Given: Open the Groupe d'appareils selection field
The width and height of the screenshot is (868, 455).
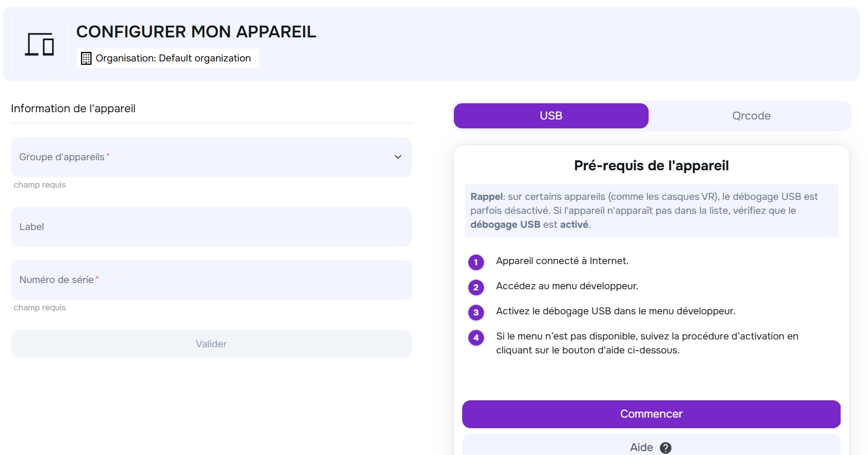Looking at the screenshot, I should click(201, 157).
